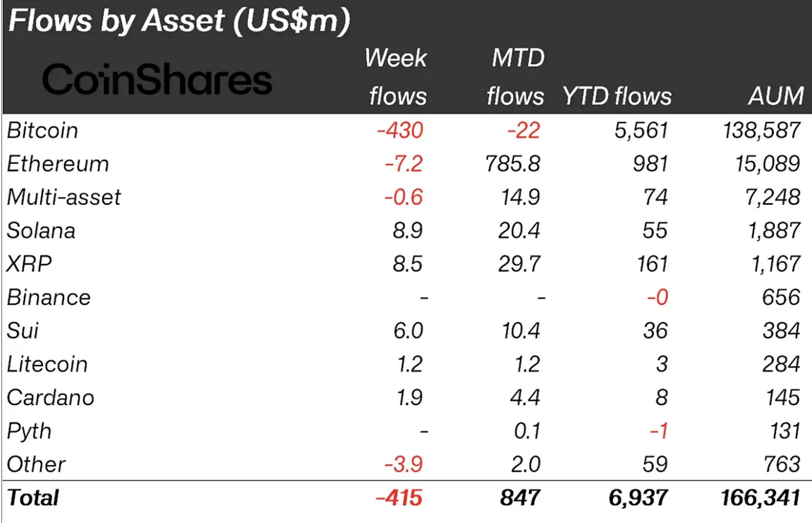
Task: Click the AUM column header
Action: point(776,96)
